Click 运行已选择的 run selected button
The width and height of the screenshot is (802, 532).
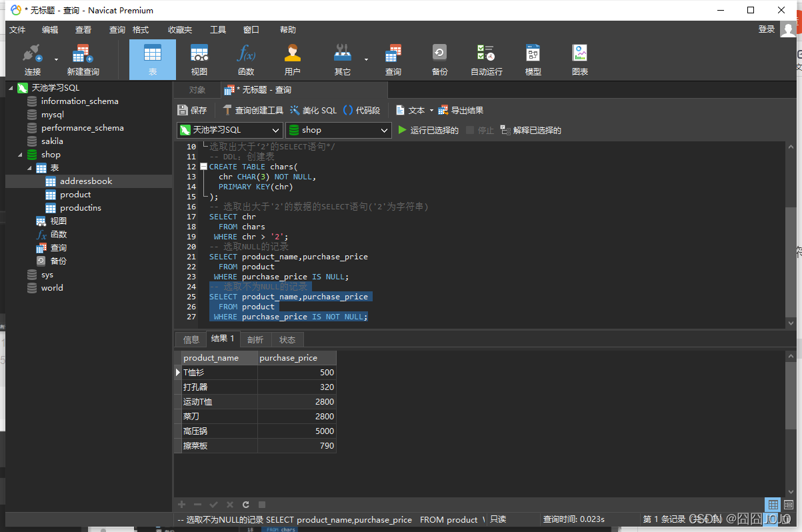428,130
